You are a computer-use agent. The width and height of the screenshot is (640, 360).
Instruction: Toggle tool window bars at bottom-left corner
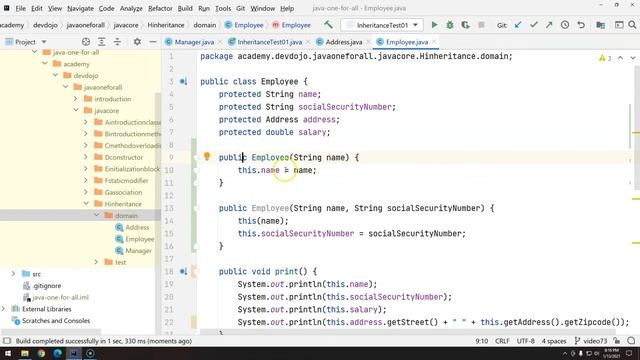[x=7, y=341]
